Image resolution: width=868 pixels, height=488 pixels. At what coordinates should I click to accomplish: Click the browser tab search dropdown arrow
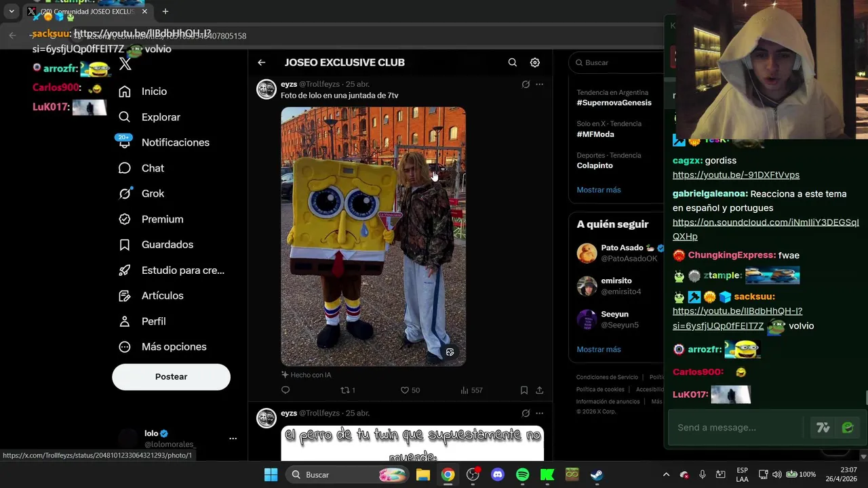(12, 12)
